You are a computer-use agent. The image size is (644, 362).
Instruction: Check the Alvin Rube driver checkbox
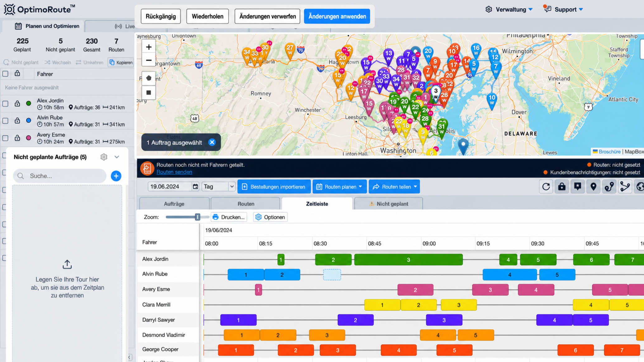coord(5,121)
